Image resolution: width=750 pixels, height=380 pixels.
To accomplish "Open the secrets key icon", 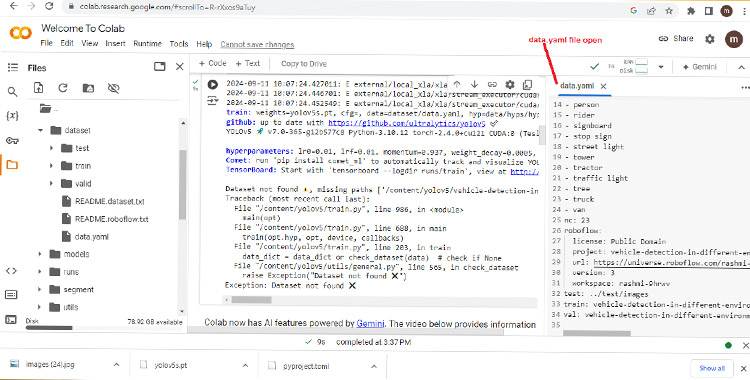I will 12,140.
